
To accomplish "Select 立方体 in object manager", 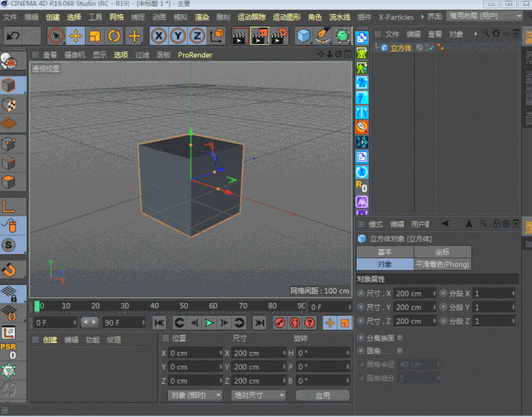I will pos(401,48).
